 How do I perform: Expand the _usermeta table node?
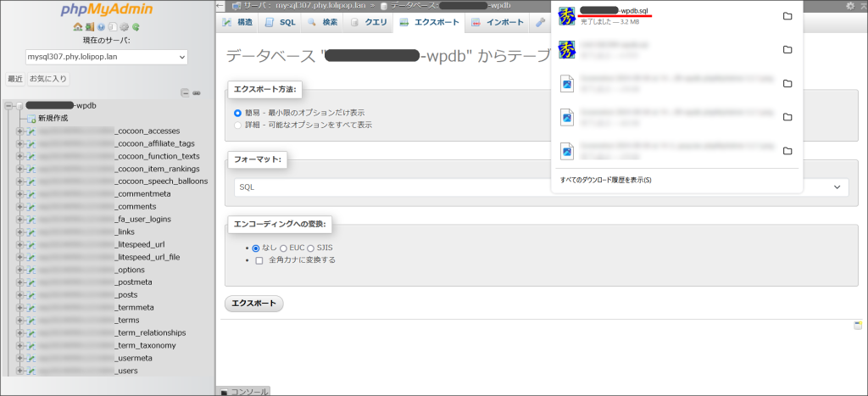[x=20, y=359]
